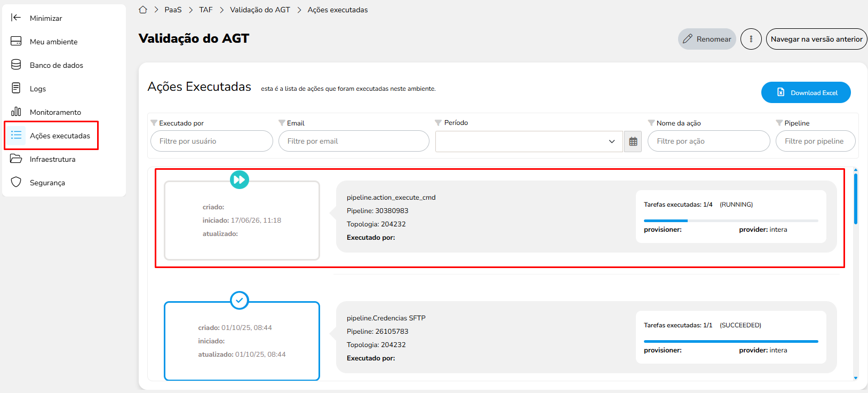Click 'Tarefas executadas: 1/4' text
This screenshot has width=868, height=393.
[678, 205]
